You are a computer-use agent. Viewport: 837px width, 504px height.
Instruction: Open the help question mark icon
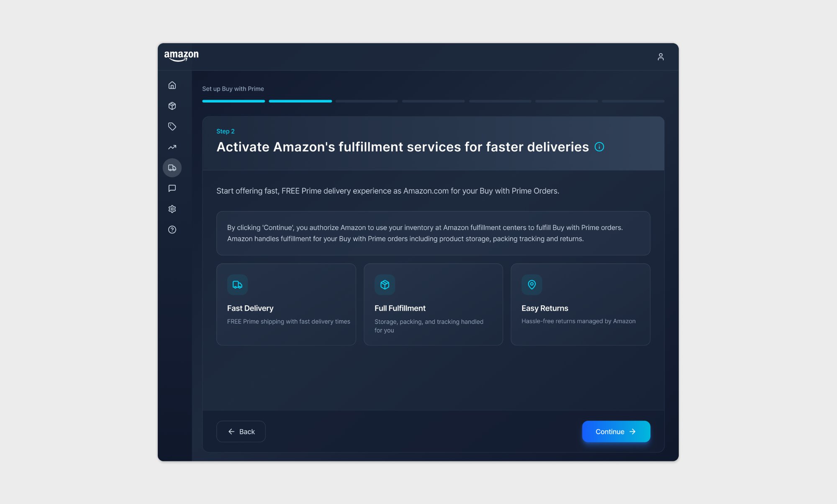pyautogui.click(x=172, y=230)
